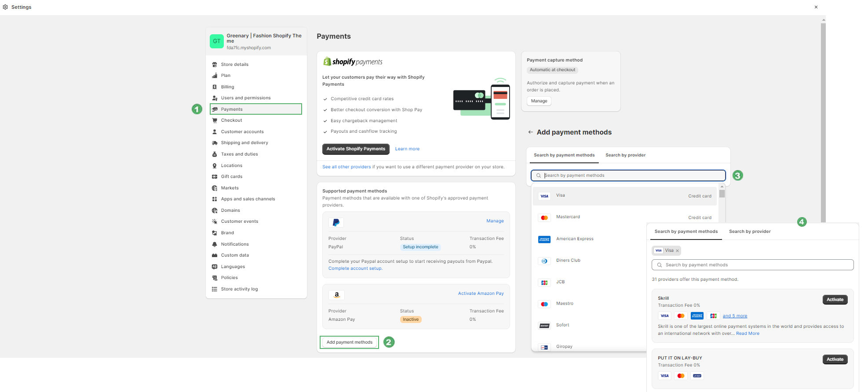The image size is (868, 392).
Task: Remove the Visa filter tag
Action: [677, 251]
